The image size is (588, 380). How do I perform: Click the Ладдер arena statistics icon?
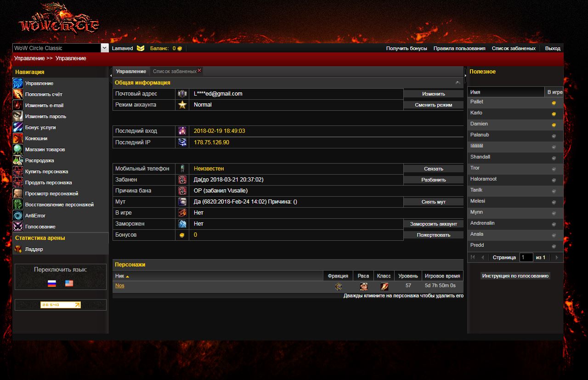(x=17, y=249)
